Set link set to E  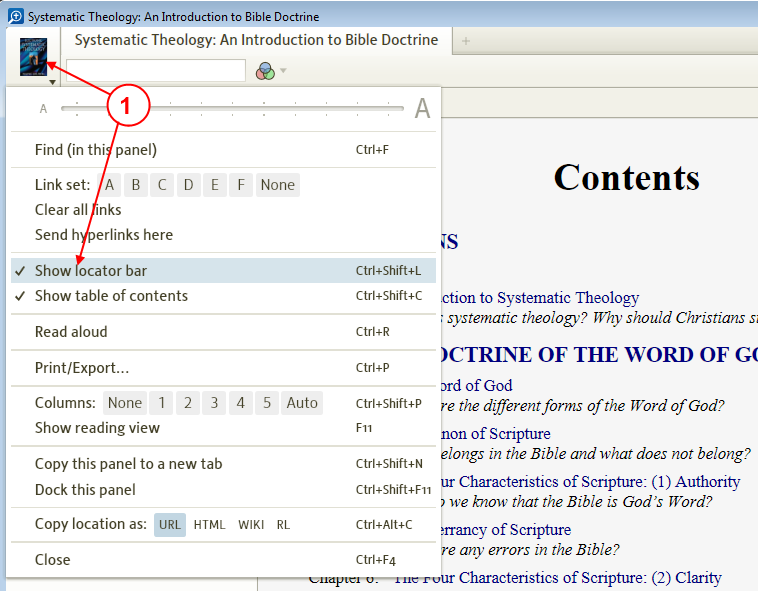point(215,185)
